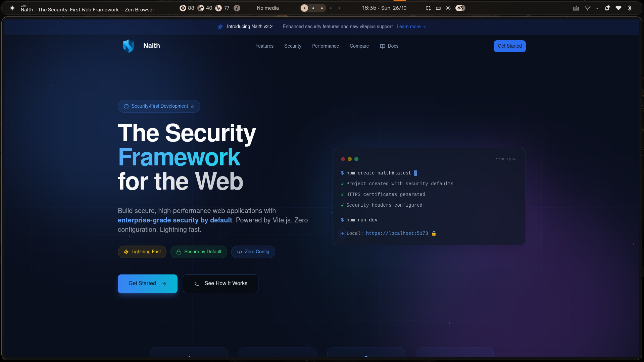The width and height of the screenshot is (644, 362).
Task: Click the '~/project' path label in terminal
Action: click(x=506, y=159)
